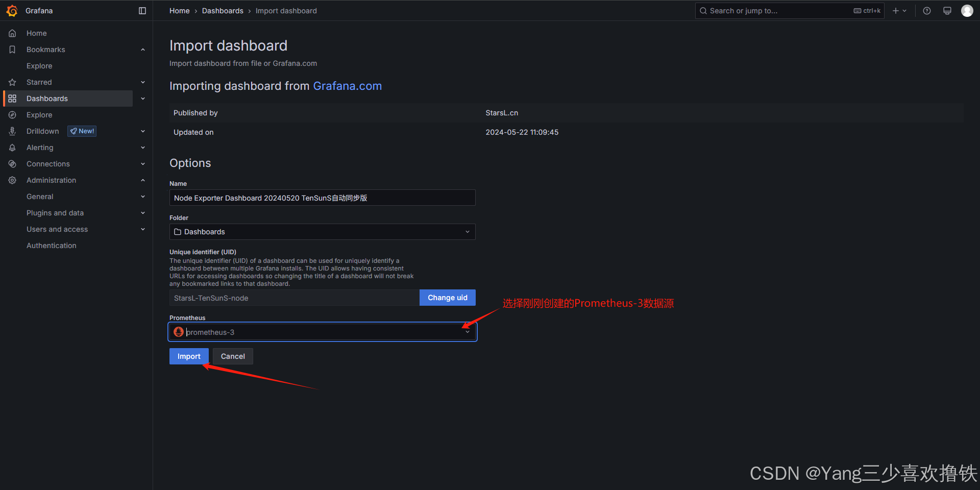
Task: Open Authentication under Administration
Action: click(x=52, y=246)
